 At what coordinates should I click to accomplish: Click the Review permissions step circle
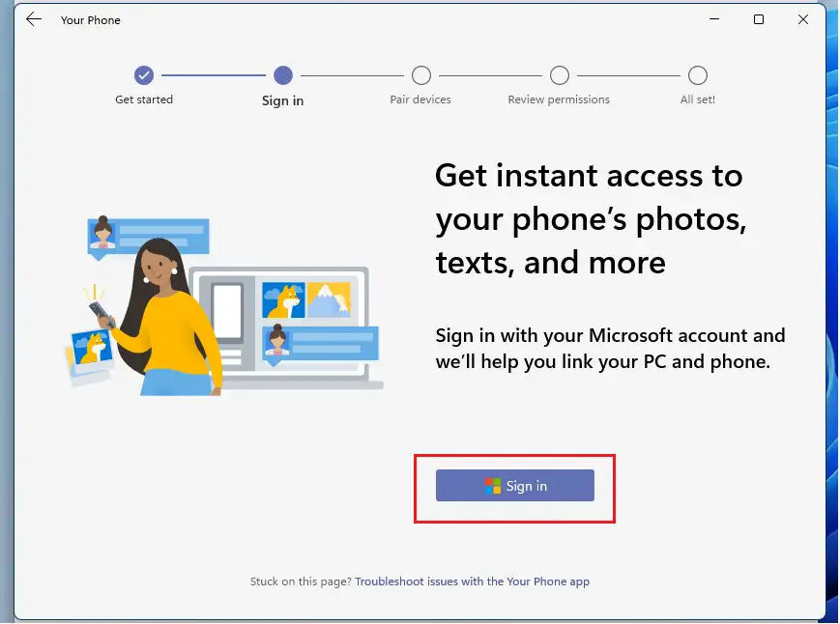point(560,75)
